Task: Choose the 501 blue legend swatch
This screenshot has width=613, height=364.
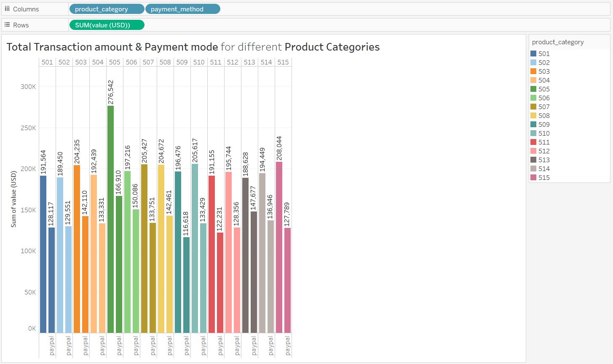Action: (x=533, y=54)
